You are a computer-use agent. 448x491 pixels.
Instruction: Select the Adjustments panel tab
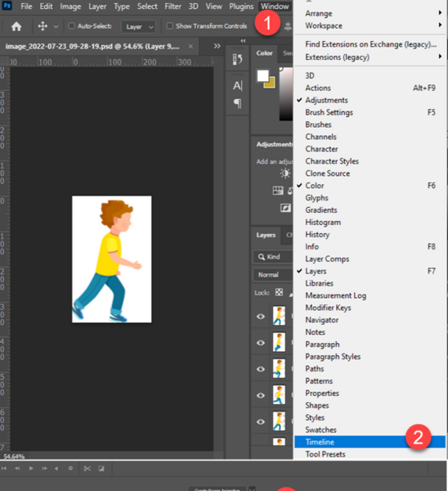point(275,144)
